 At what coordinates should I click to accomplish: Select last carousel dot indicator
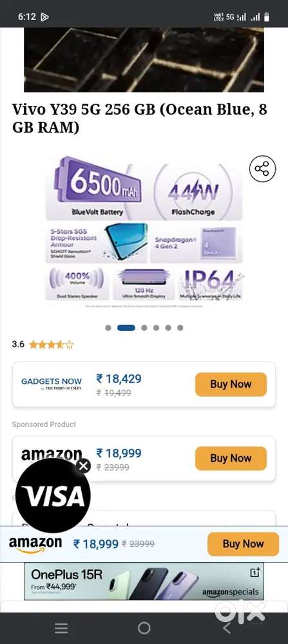[x=180, y=328]
